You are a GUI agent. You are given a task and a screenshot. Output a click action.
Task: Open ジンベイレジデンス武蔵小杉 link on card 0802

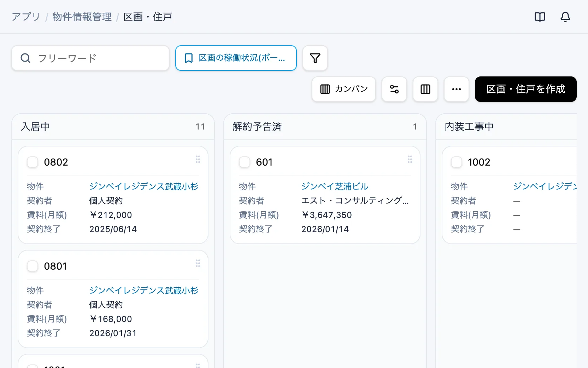pyautogui.click(x=144, y=186)
